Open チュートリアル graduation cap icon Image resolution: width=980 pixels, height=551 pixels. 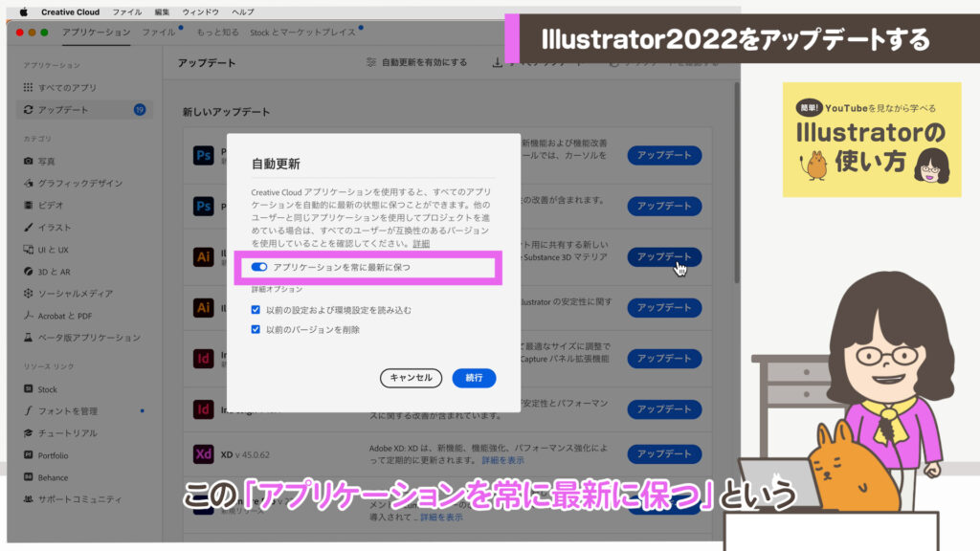point(28,433)
